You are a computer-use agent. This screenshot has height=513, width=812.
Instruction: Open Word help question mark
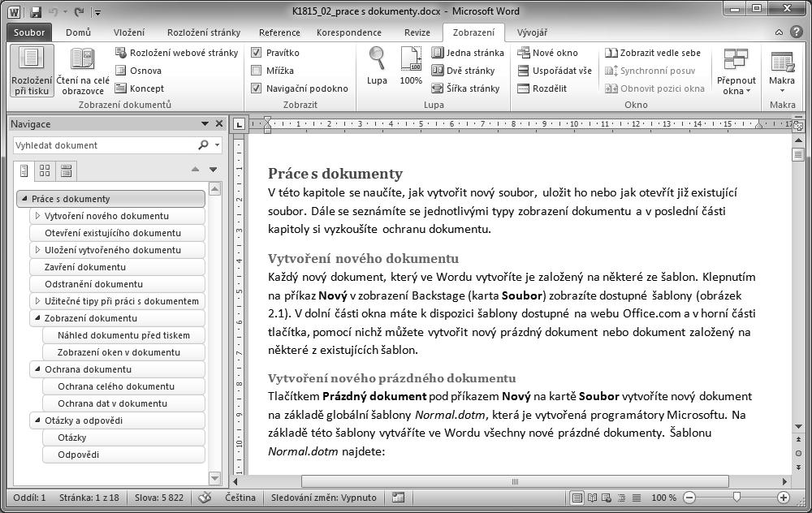(x=797, y=32)
